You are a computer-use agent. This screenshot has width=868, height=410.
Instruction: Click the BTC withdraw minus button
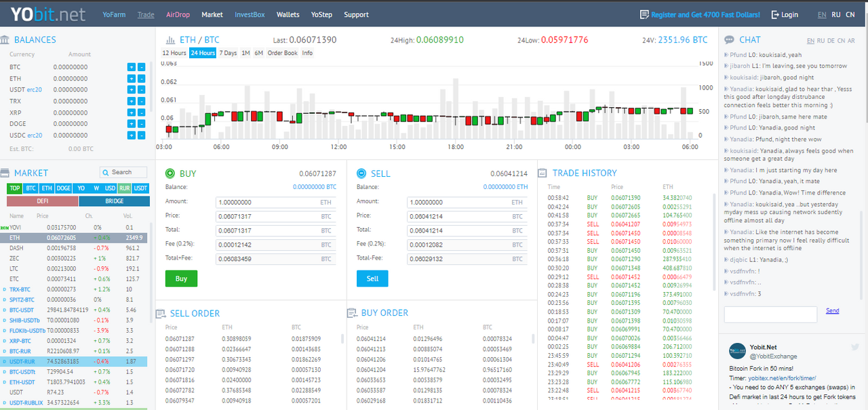(141, 67)
